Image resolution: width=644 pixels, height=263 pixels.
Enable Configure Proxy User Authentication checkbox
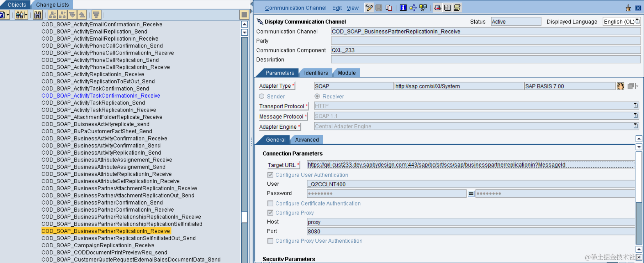click(270, 241)
